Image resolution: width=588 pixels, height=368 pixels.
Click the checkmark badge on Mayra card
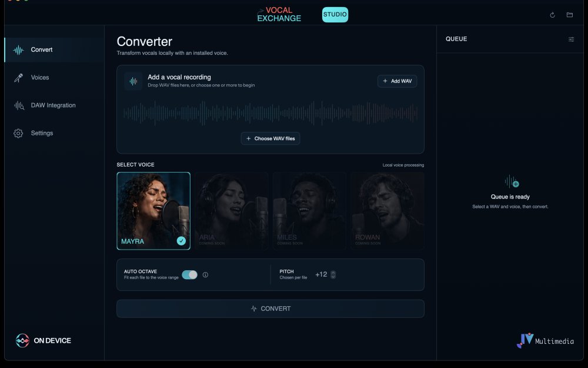pos(181,241)
